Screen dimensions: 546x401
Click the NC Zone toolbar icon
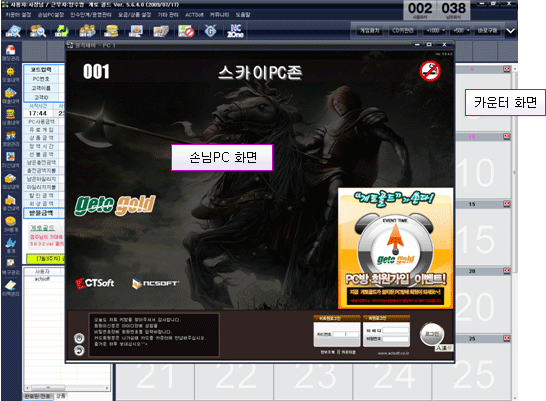(x=235, y=31)
